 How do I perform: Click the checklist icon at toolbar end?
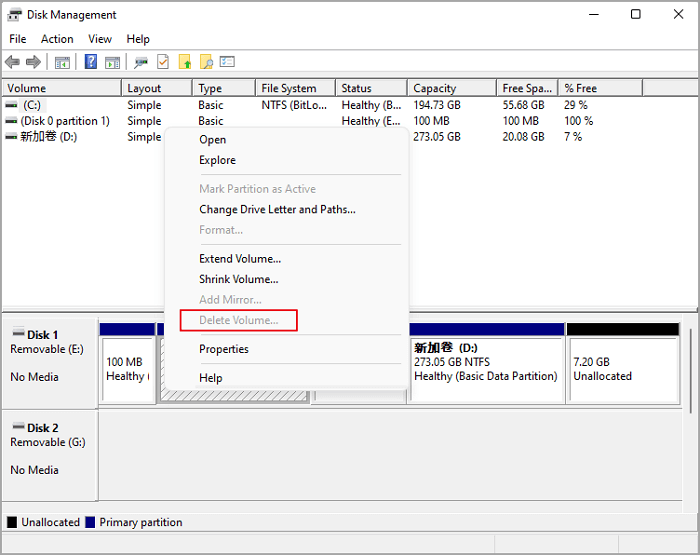(x=227, y=62)
